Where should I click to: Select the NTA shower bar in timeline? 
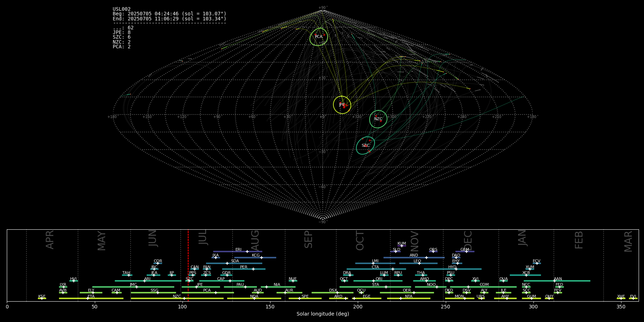[409, 298]
